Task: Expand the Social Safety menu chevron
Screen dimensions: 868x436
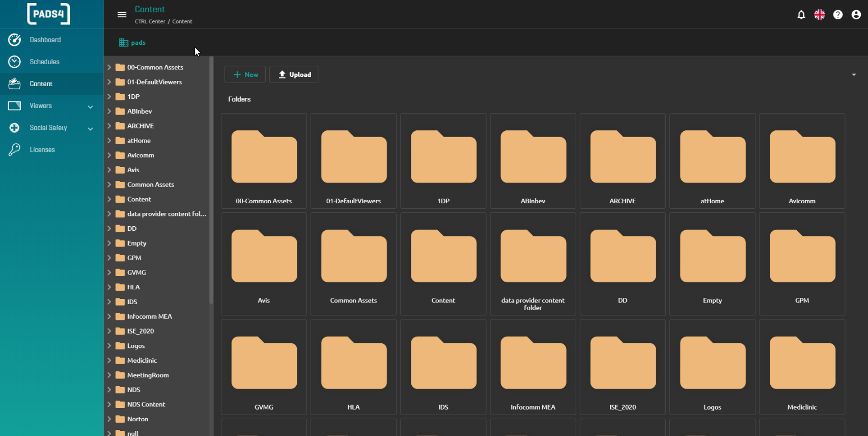Action: pyautogui.click(x=91, y=129)
